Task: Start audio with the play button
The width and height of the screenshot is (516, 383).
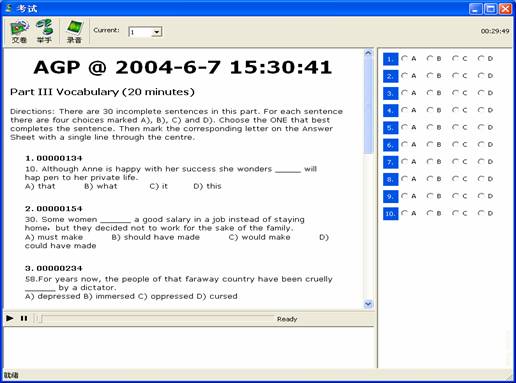Action: pos(10,318)
